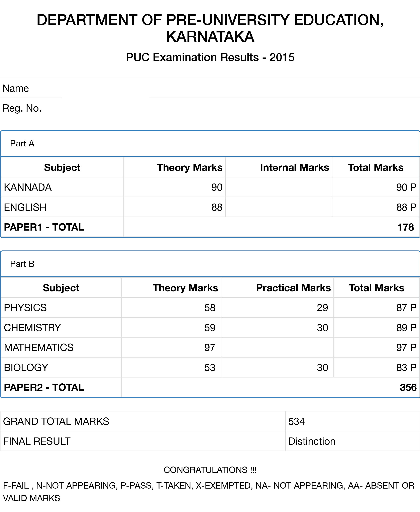
Task: Click the GRAND TOTAL MARKS label
Action: (x=56, y=421)
